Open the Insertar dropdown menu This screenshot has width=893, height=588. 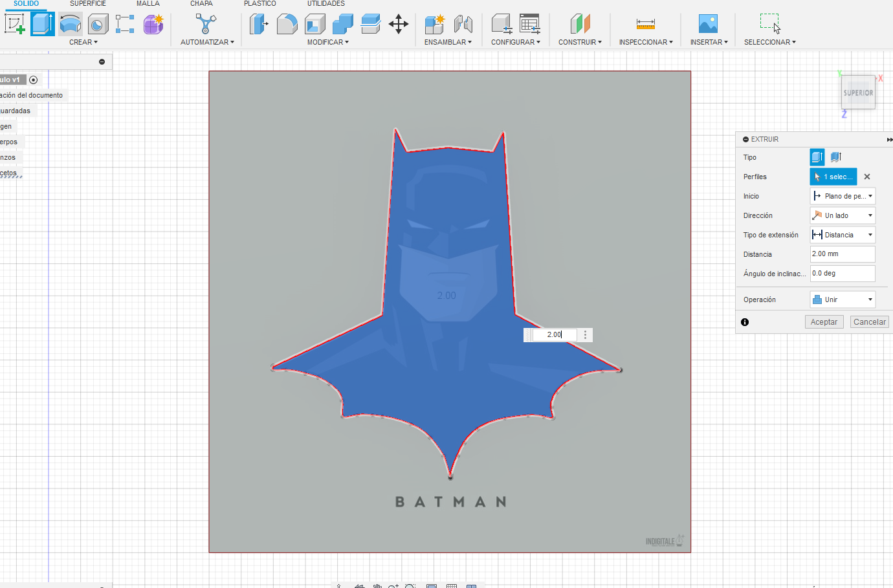click(x=709, y=42)
